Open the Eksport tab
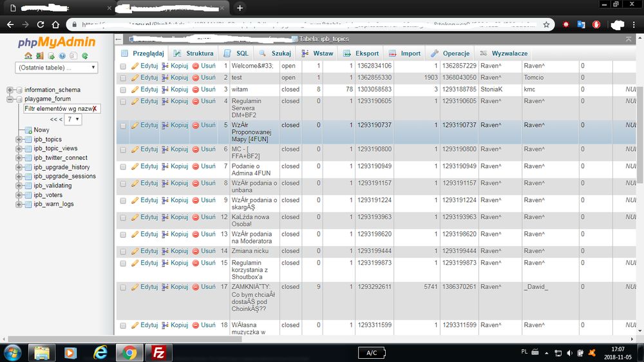Screen dimensions: 644x362 (363, 53)
